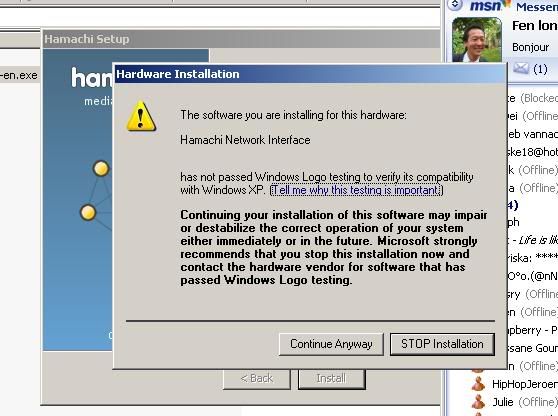This screenshot has height=416, width=558.
Task: Select the file entry ending in -en.exe
Action: click(x=19, y=75)
